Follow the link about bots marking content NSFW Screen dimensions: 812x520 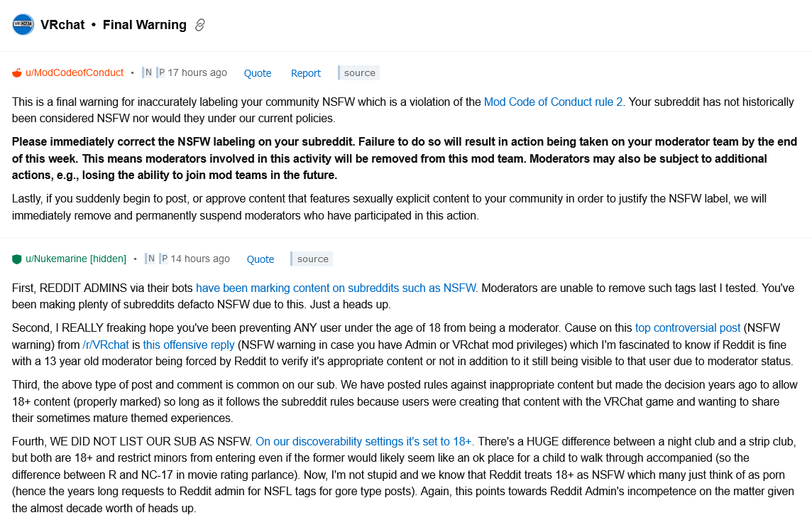tap(335, 288)
